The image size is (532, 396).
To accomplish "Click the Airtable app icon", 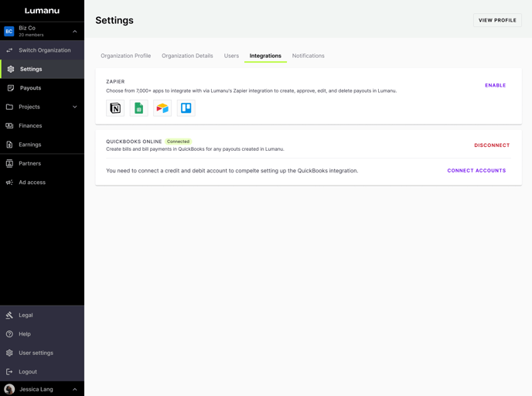I will 162,108.
